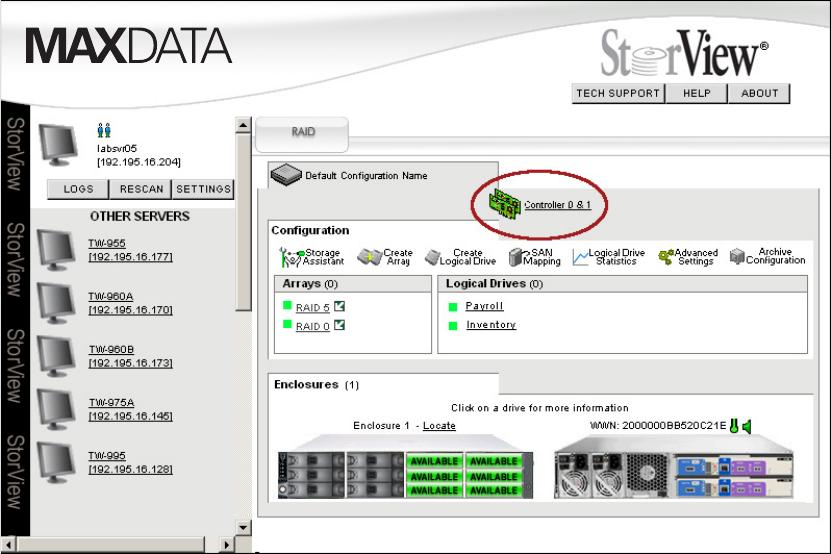The width and height of the screenshot is (831, 554).
Task: Click the WWN: 2000000BB520C21E text
Action: tap(658, 426)
